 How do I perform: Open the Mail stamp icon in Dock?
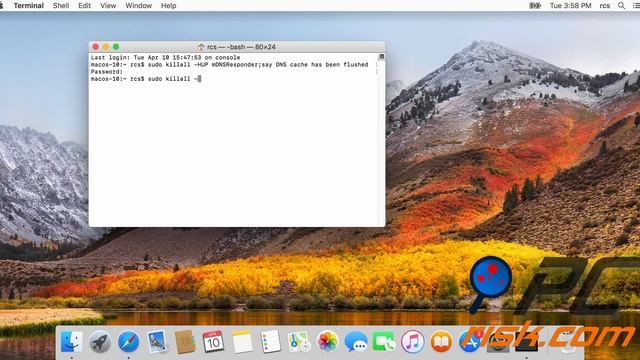(157, 342)
